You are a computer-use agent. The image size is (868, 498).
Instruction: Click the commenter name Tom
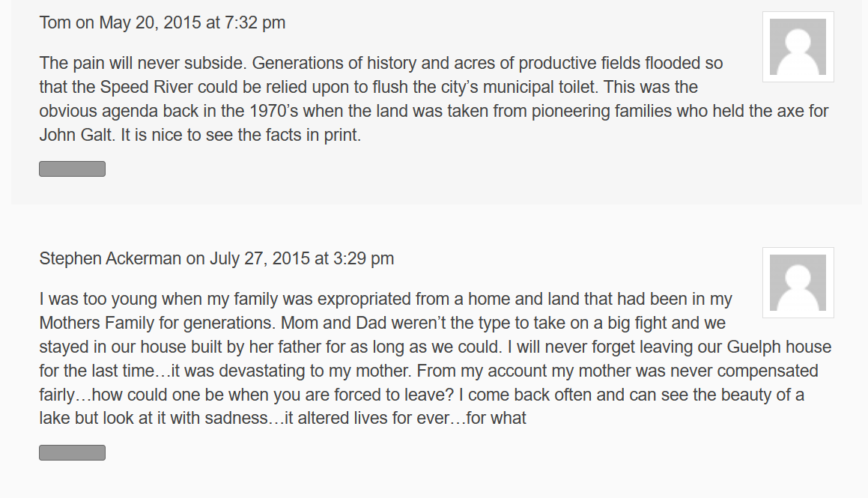55,22
